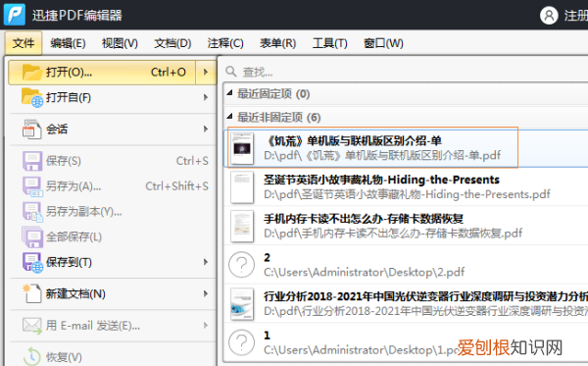The image size is (588, 366).
Task: Expand the 新建文档(N) submenu arrow
Action: pos(206,293)
